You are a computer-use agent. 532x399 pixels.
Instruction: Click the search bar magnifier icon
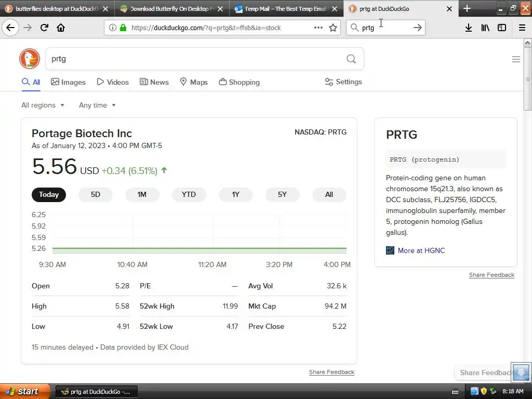coord(354,28)
